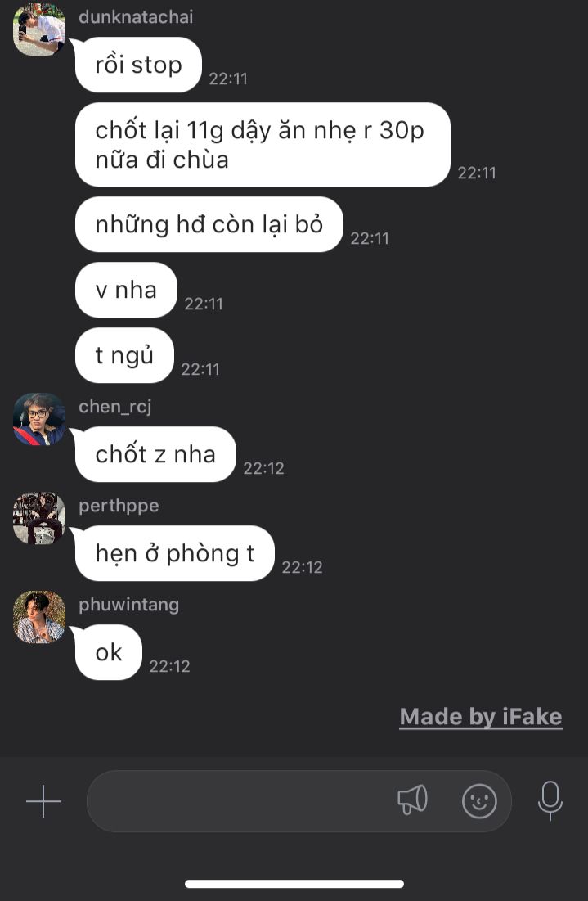
Task: Select the 'v nha' message bubble
Action: click(x=126, y=290)
